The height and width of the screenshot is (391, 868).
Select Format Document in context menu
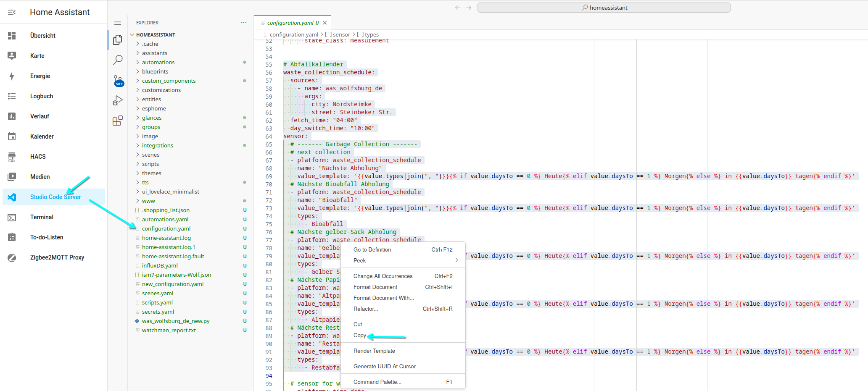coord(375,287)
